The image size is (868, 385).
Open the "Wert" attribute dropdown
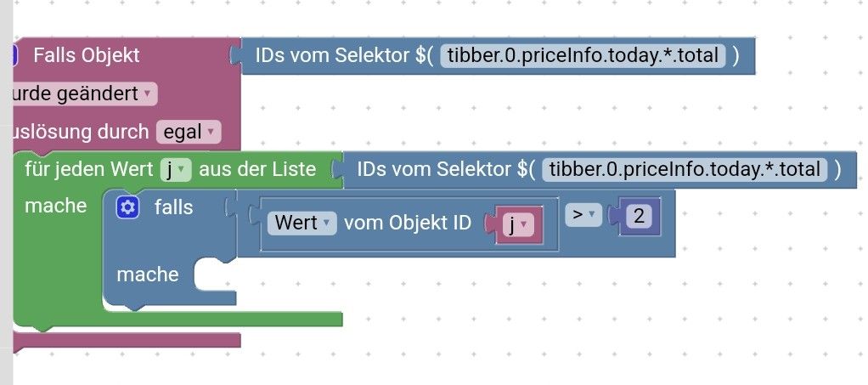coord(302,223)
